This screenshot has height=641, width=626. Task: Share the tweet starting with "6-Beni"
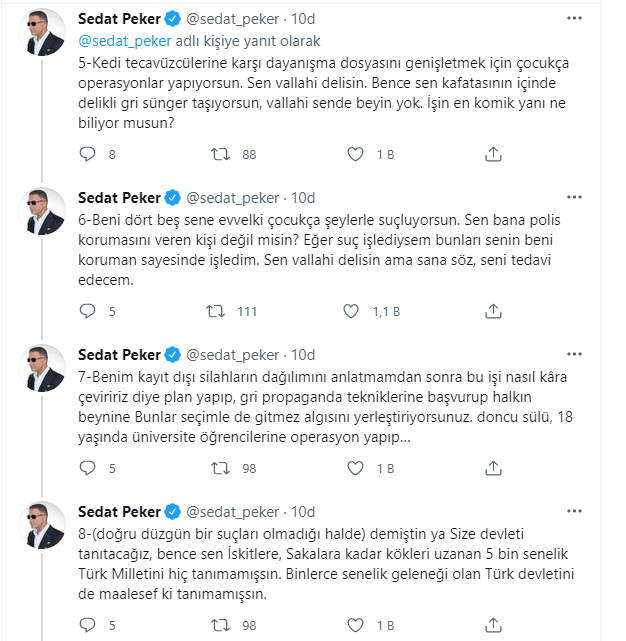click(x=492, y=312)
